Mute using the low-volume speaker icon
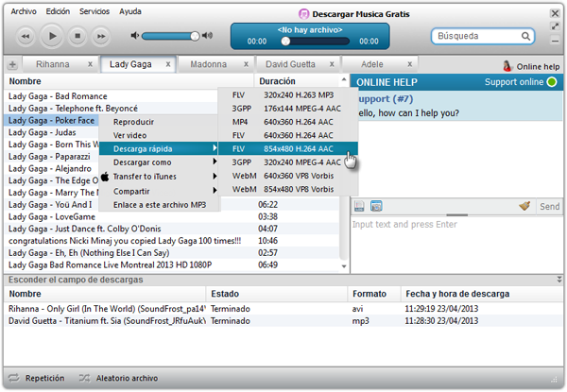Image resolution: width=567 pixels, height=392 pixels. coord(135,35)
